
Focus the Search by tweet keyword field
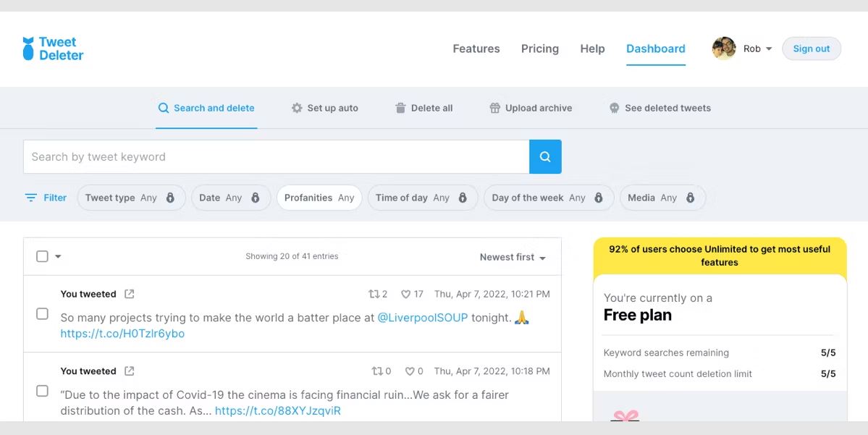(277, 156)
